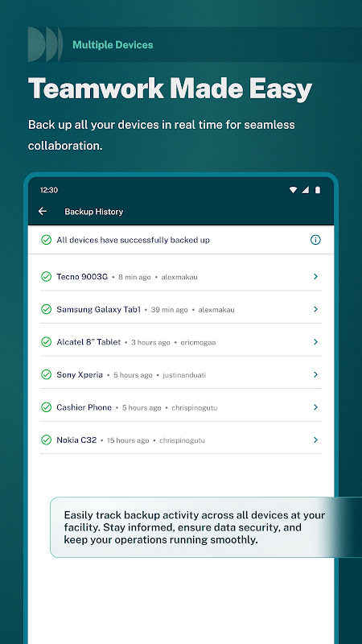Tap username alexmakau on Tecno row
The height and width of the screenshot is (644, 362).
click(179, 277)
